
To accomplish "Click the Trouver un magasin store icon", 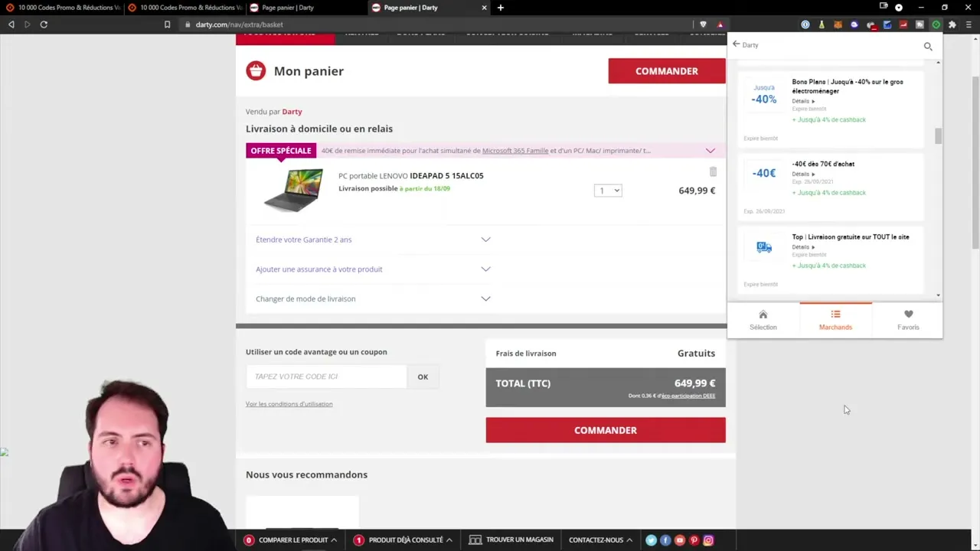I will point(475,540).
